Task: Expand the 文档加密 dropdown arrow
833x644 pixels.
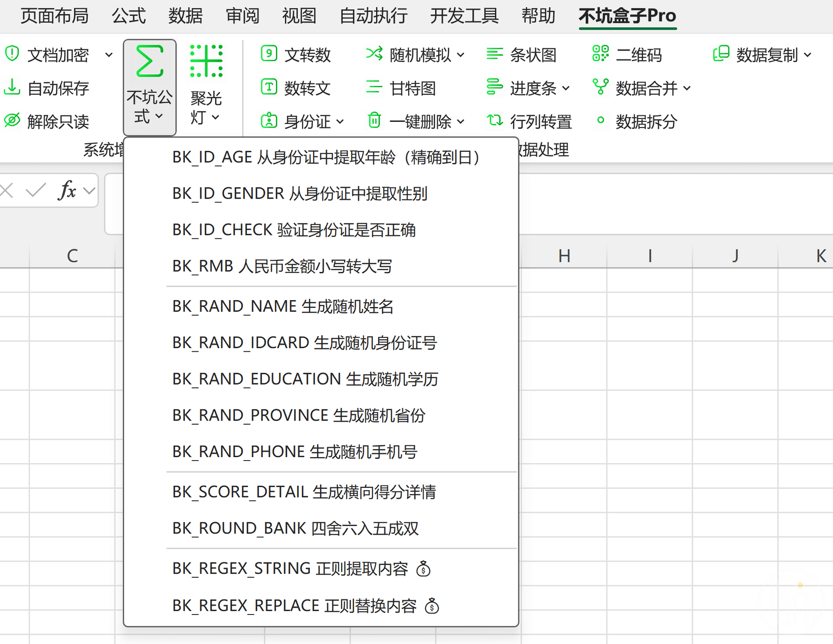Action: pyautogui.click(x=109, y=55)
